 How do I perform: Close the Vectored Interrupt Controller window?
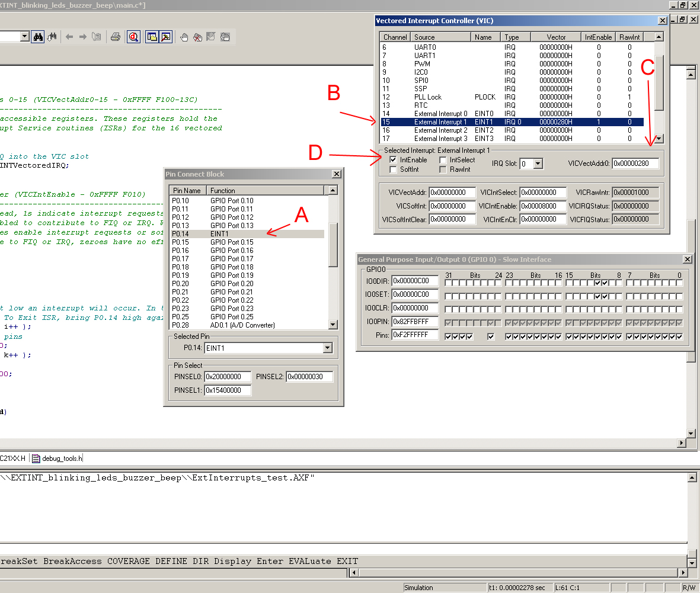pyautogui.click(x=663, y=21)
